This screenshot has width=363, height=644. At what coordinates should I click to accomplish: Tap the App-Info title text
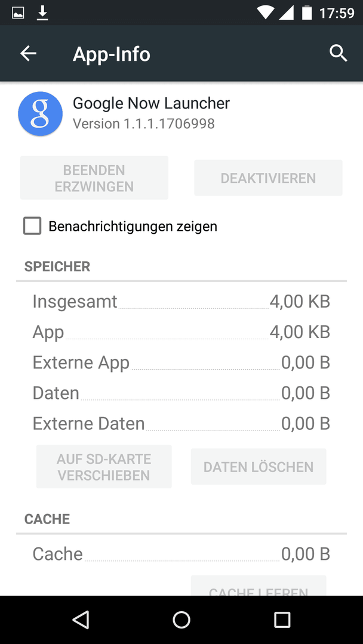(x=112, y=54)
